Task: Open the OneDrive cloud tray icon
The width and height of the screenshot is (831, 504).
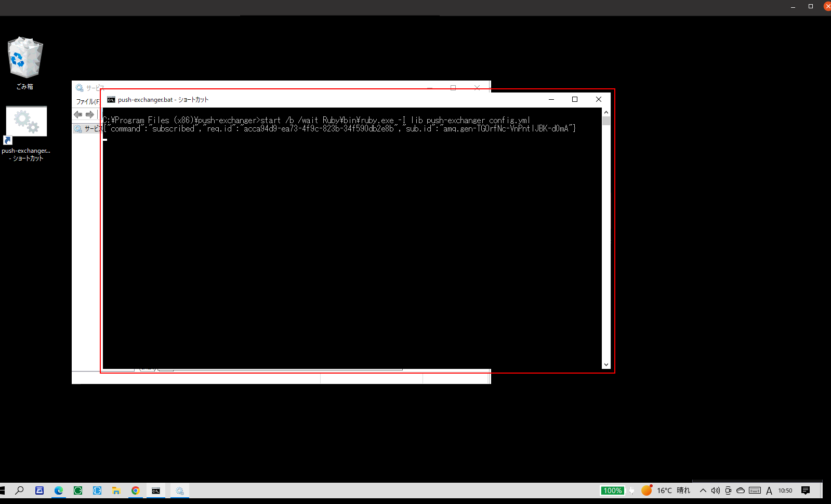Action: click(x=741, y=490)
